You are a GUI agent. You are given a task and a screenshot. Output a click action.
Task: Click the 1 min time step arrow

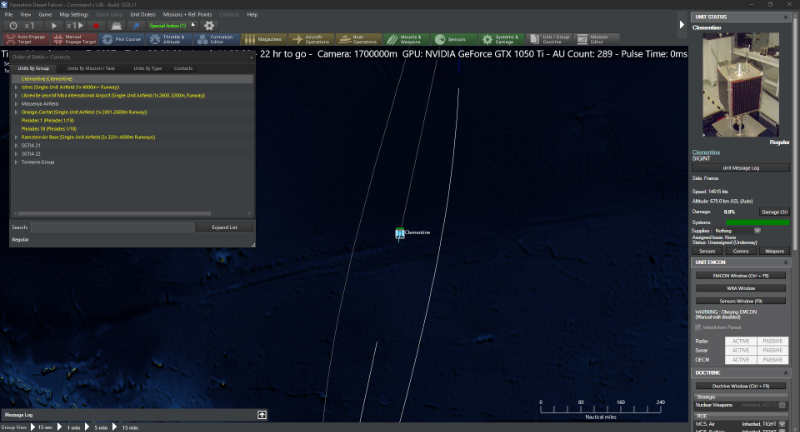coord(60,427)
